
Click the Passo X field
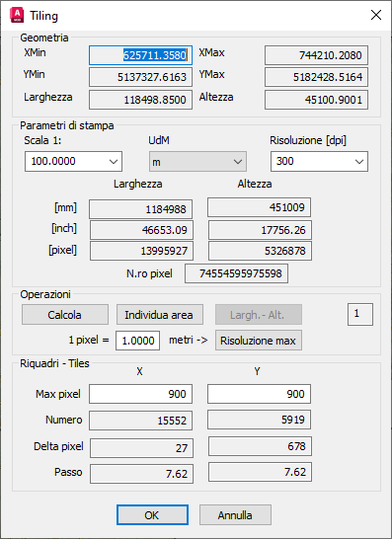(141, 474)
